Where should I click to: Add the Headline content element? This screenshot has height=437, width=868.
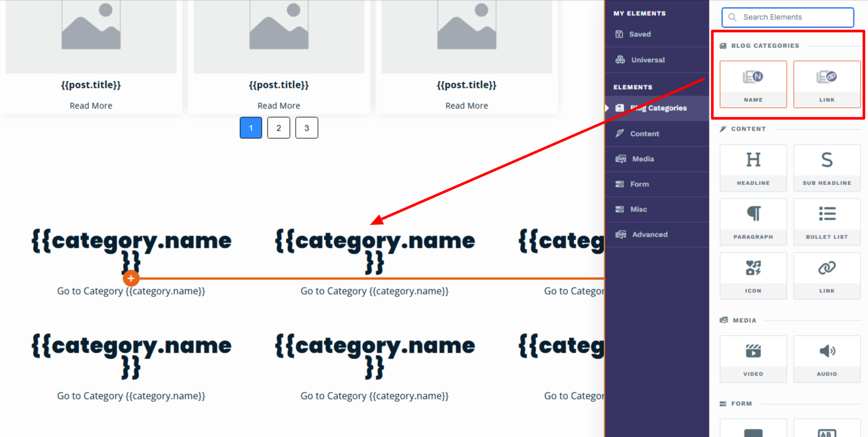tap(753, 168)
